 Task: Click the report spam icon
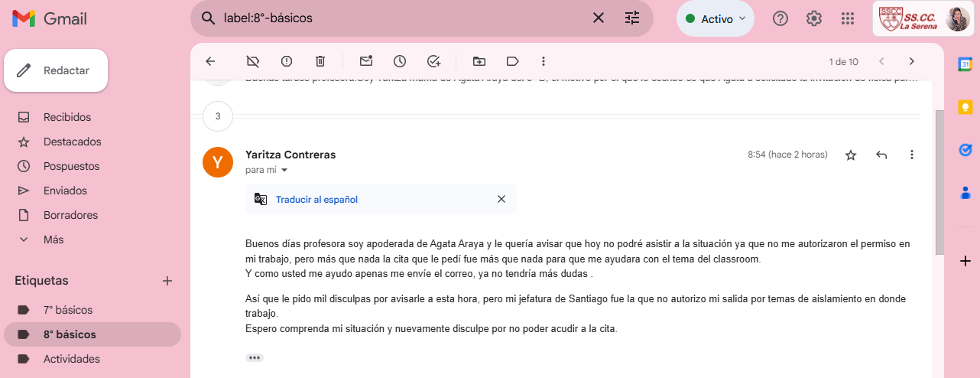pos(287,61)
